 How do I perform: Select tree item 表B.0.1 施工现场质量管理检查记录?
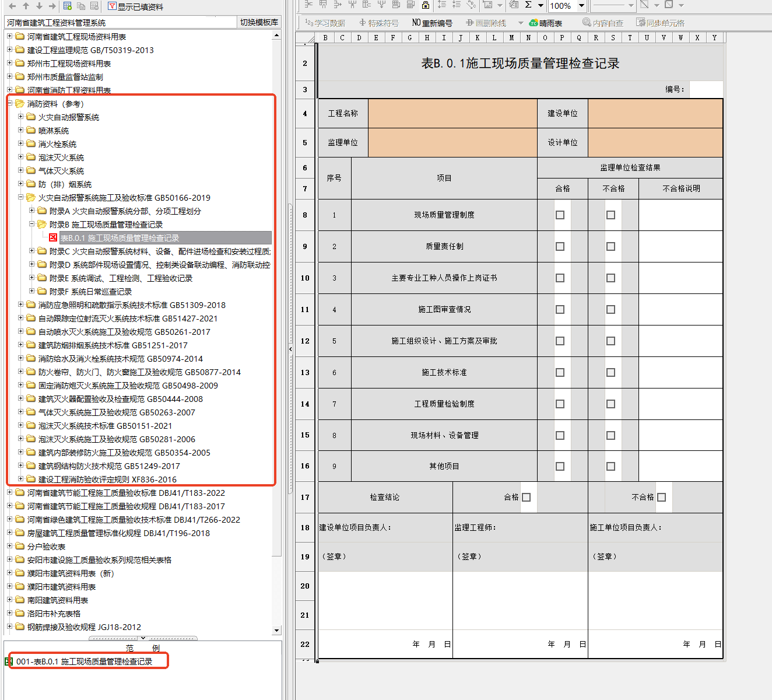pyautogui.click(x=120, y=238)
